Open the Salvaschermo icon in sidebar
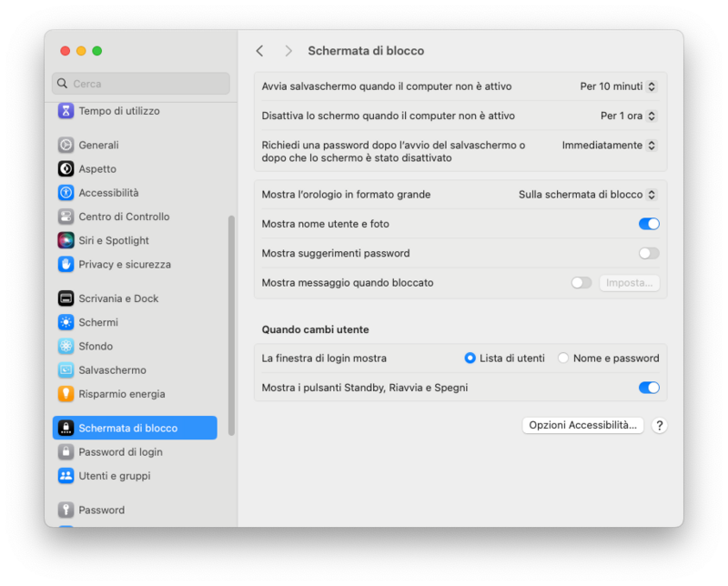The width and height of the screenshot is (728, 586). coord(66,370)
